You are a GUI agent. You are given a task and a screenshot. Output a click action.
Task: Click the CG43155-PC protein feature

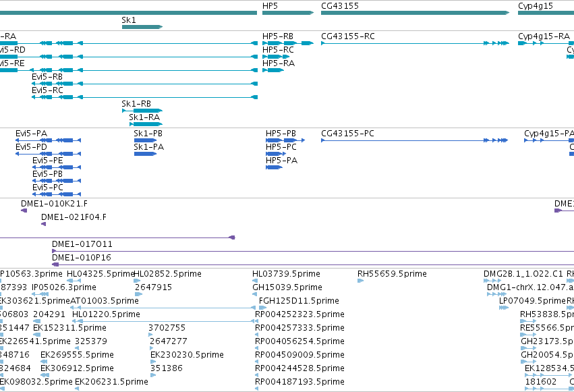[x=414, y=140]
